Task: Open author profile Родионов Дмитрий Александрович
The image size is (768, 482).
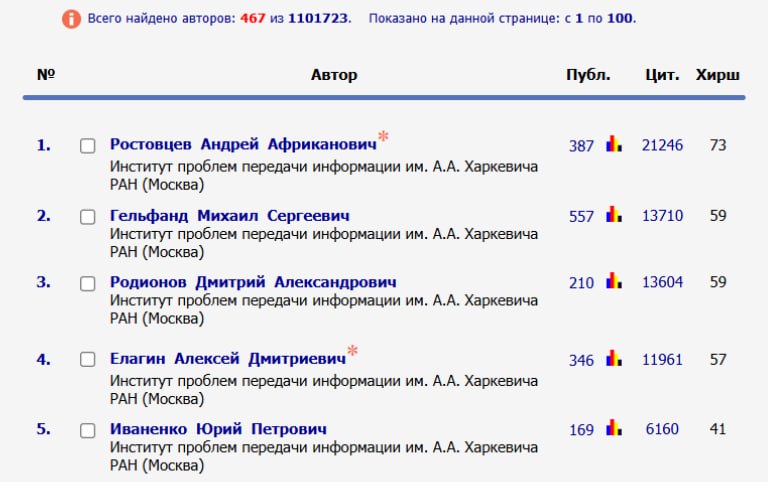Action: 253,282
